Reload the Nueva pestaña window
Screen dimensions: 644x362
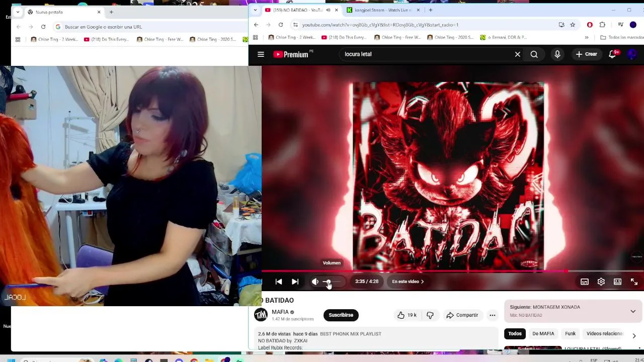pos(43,27)
